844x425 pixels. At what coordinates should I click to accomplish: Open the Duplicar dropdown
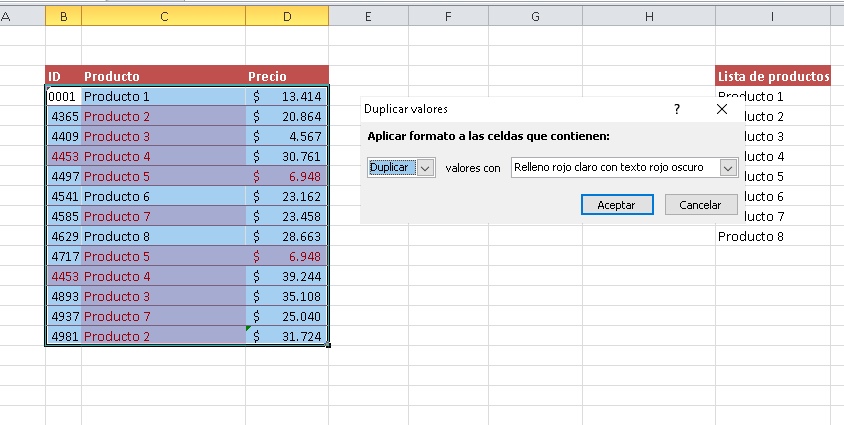[x=425, y=168]
